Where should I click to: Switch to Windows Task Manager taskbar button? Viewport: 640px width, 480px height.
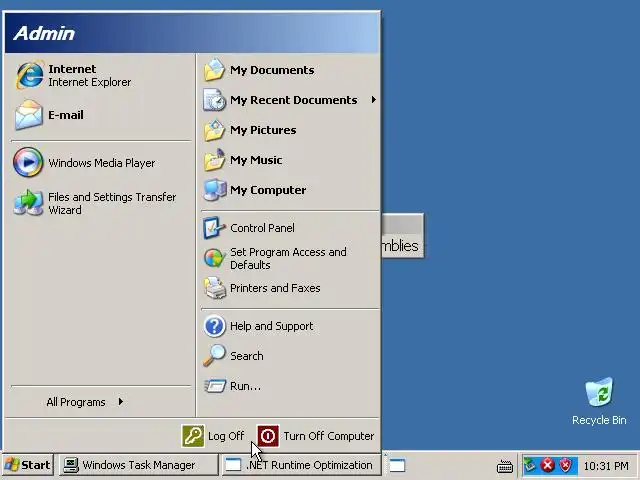coord(139,465)
